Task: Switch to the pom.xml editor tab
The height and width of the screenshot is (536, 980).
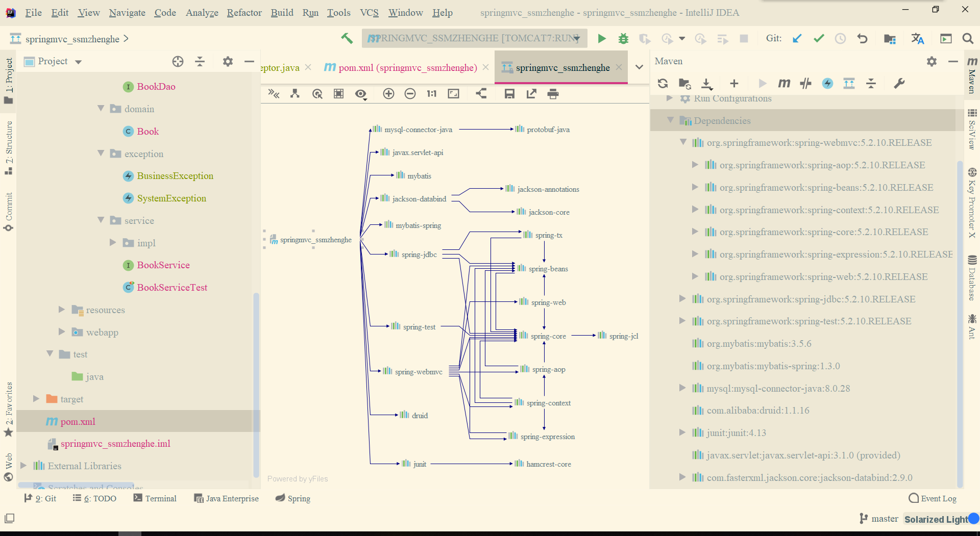Action: pos(407,68)
